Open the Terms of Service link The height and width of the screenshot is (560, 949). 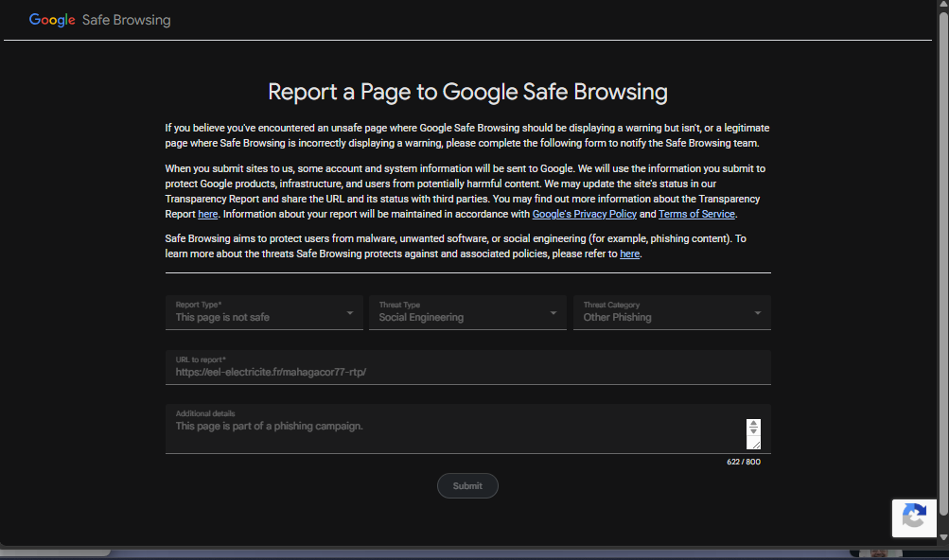click(x=696, y=215)
